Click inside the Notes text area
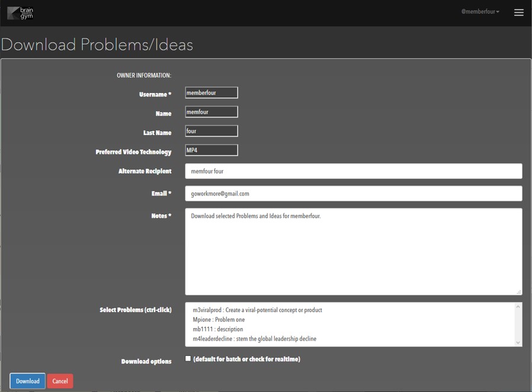 (354, 252)
